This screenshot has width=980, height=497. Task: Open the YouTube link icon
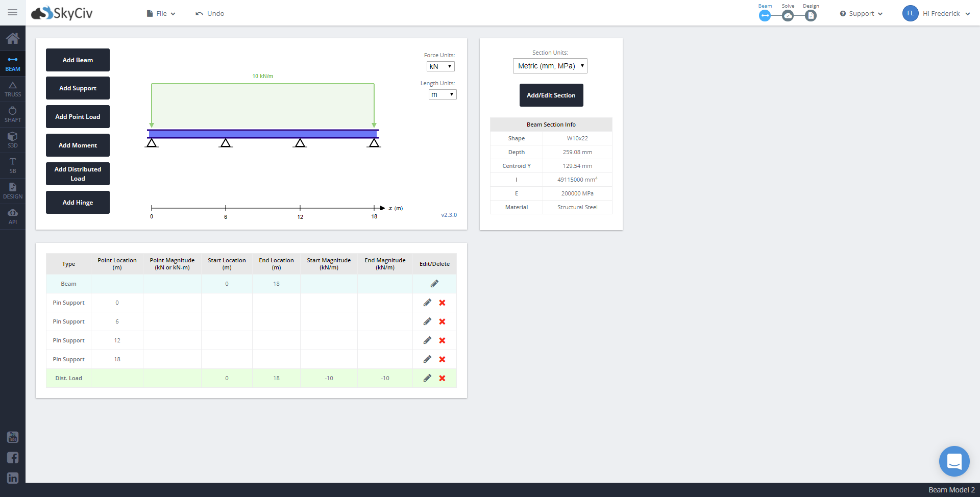pyautogui.click(x=13, y=437)
